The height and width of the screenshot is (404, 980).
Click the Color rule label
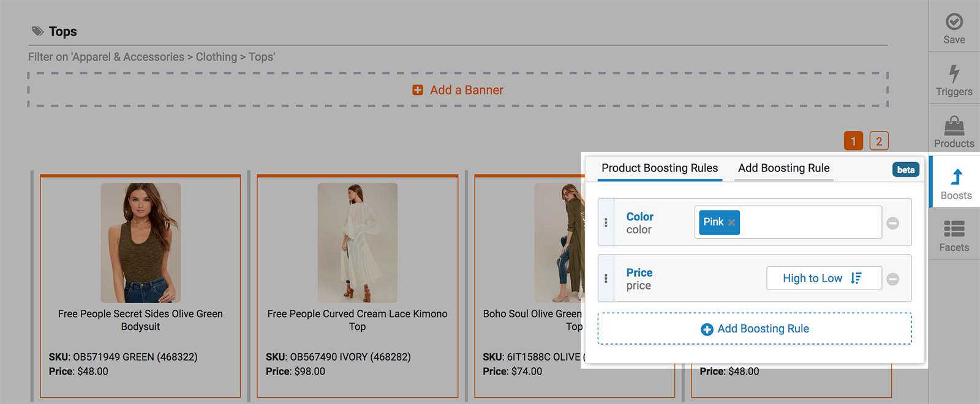(x=639, y=217)
